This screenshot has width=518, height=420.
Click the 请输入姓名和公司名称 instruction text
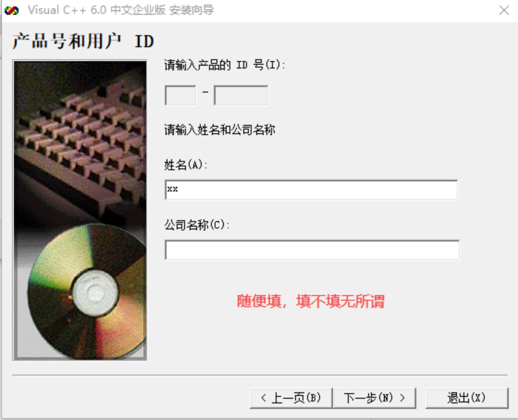point(220,130)
